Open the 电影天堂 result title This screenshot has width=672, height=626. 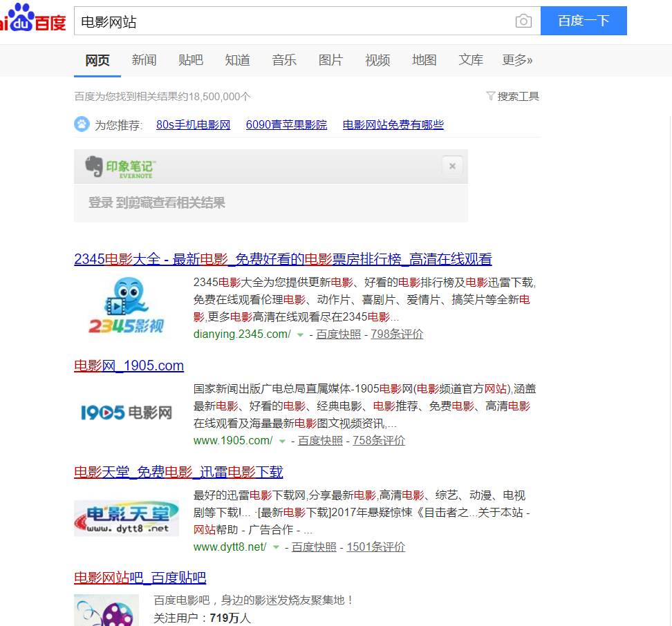coord(178,472)
